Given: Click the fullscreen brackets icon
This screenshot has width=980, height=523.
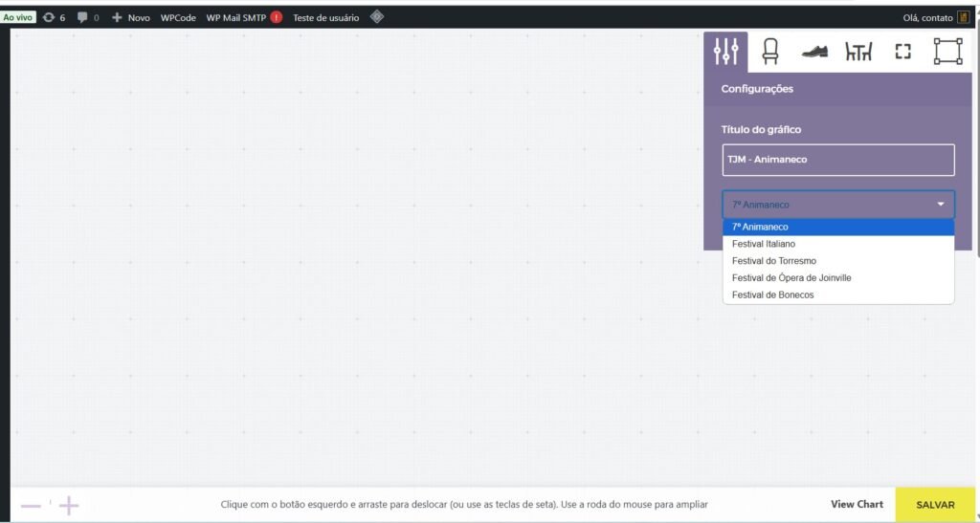Looking at the screenshot, I should point(902,52).
